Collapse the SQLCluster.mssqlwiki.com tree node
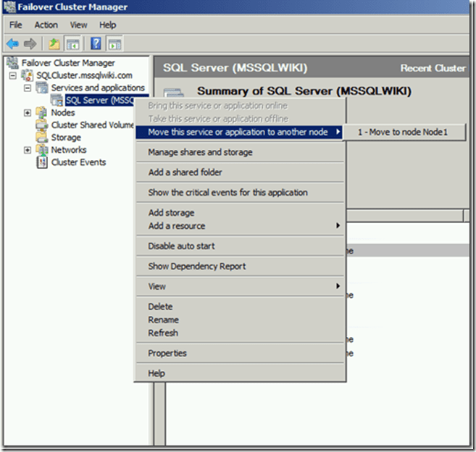476x452 pixels. (x=12, y=75)
